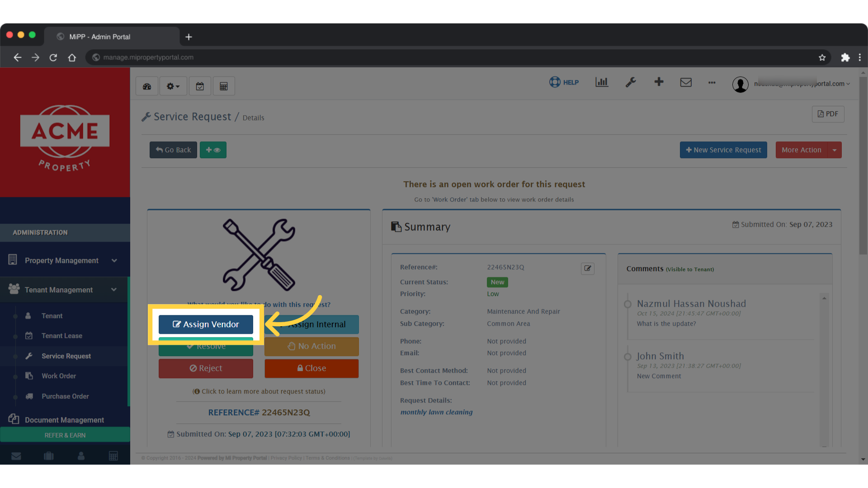Open the dashboard gauge icon
868x488 pixels.
[147, 86]
